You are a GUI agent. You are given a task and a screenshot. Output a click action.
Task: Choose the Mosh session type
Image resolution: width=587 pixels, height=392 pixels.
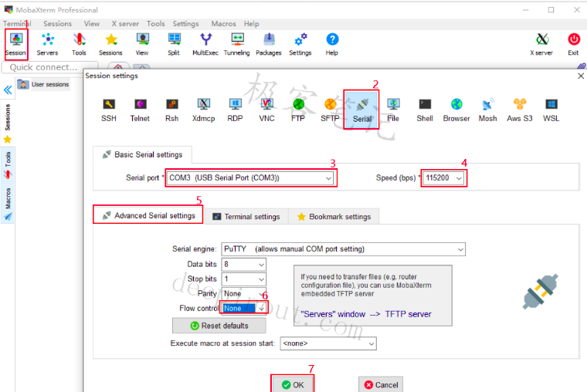tap(488, 110)
